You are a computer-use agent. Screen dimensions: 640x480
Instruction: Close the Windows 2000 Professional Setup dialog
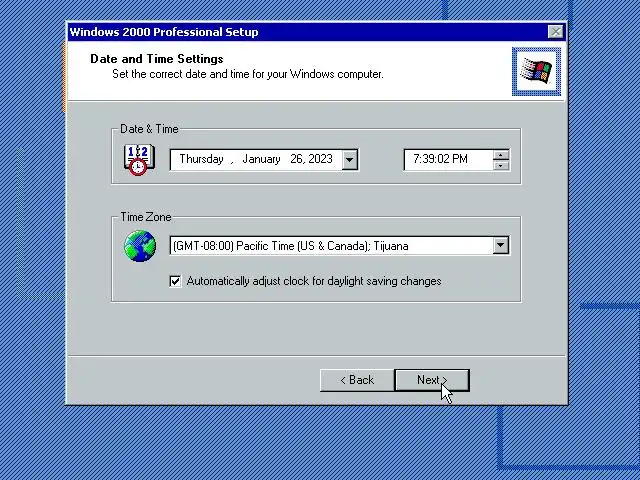556,32
